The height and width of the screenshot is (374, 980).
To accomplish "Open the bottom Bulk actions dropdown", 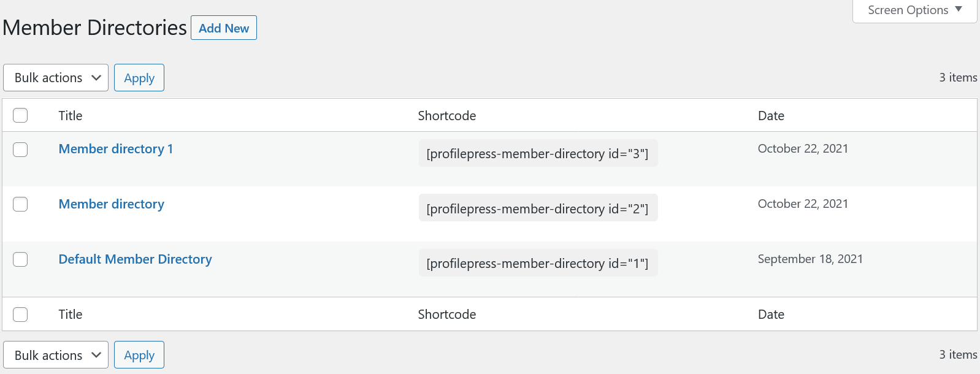I will pyautogui.click(x=56, y=355).
